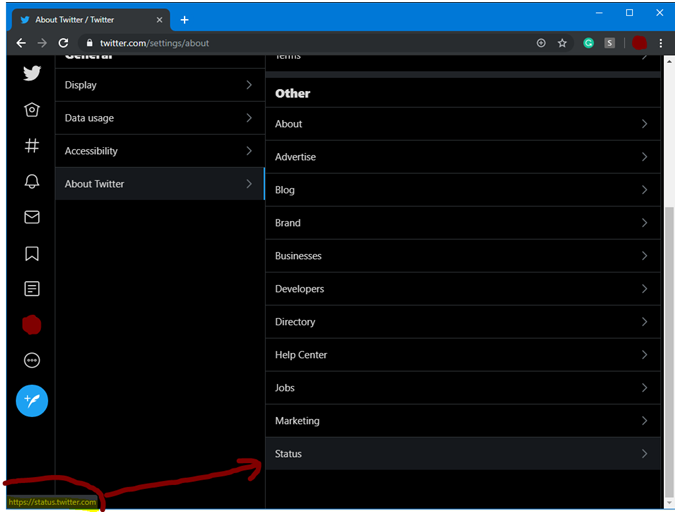Screen dimensions: 677x514
Task: Click the Twitter bird logo in sidebar
Action: tap(32, 73)
